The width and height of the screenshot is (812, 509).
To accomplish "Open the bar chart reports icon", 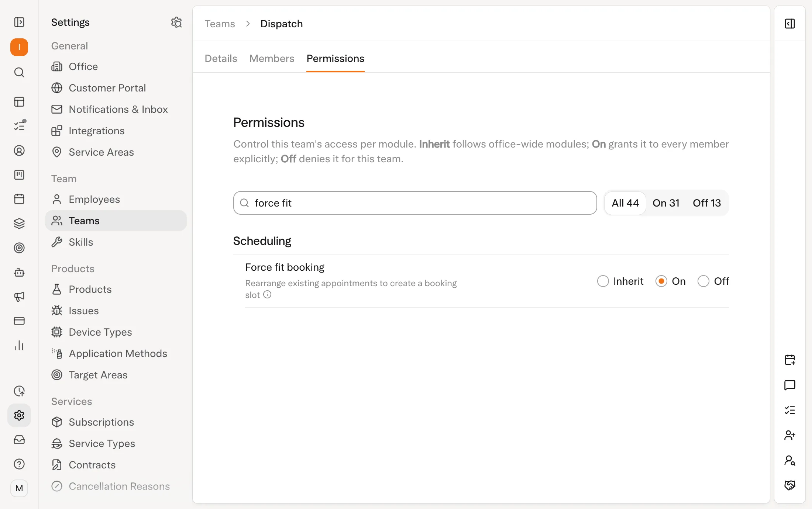I will (19, 345).
